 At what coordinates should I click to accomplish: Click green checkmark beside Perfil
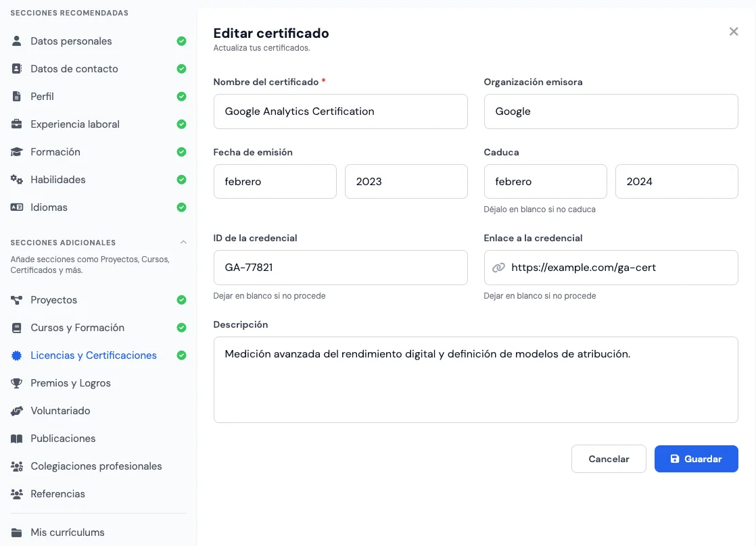tap(181, 97)
